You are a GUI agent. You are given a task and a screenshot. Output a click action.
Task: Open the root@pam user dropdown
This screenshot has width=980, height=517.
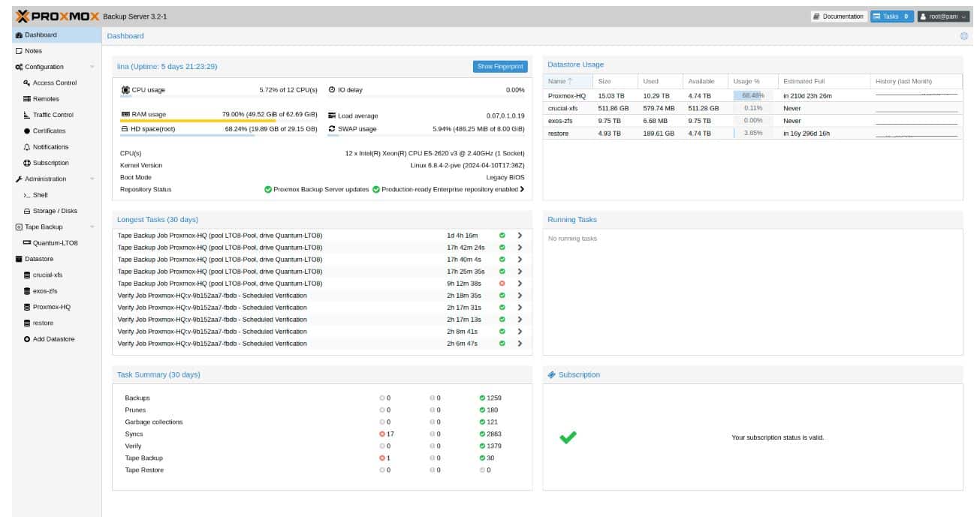(942, 16)
